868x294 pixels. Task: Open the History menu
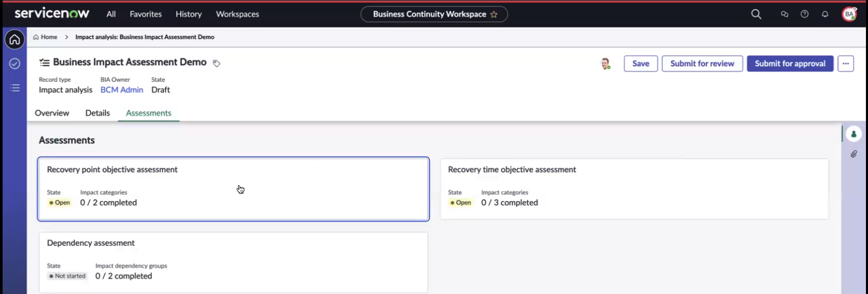point(189,14)
